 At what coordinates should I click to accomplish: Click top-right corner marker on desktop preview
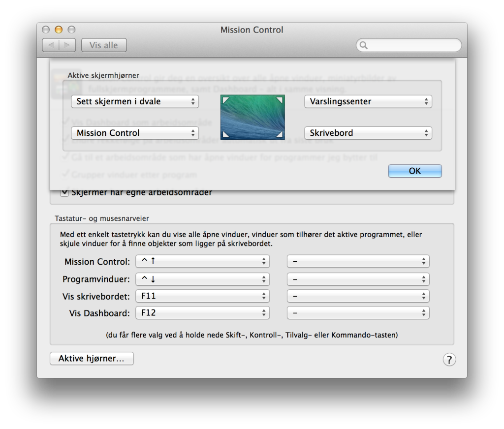click(280, 100)
